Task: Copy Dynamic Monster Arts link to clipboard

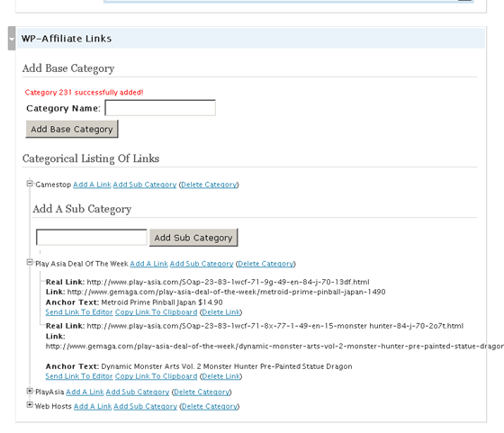Action: click(x=157, y=376)
